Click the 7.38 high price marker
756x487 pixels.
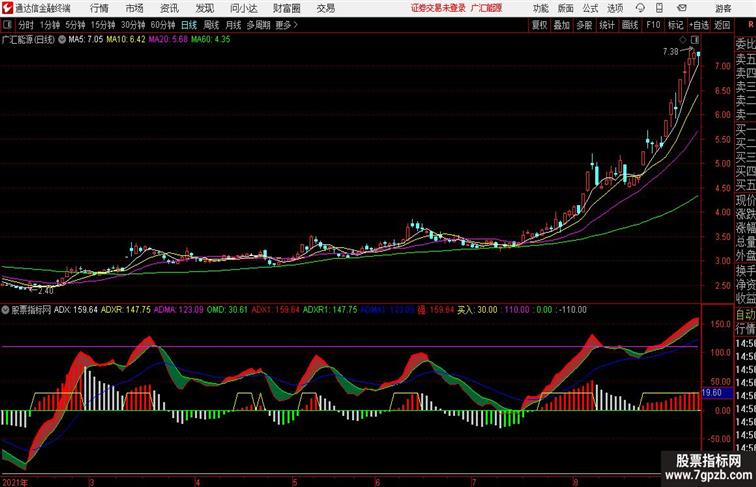(x=670, y=51)
